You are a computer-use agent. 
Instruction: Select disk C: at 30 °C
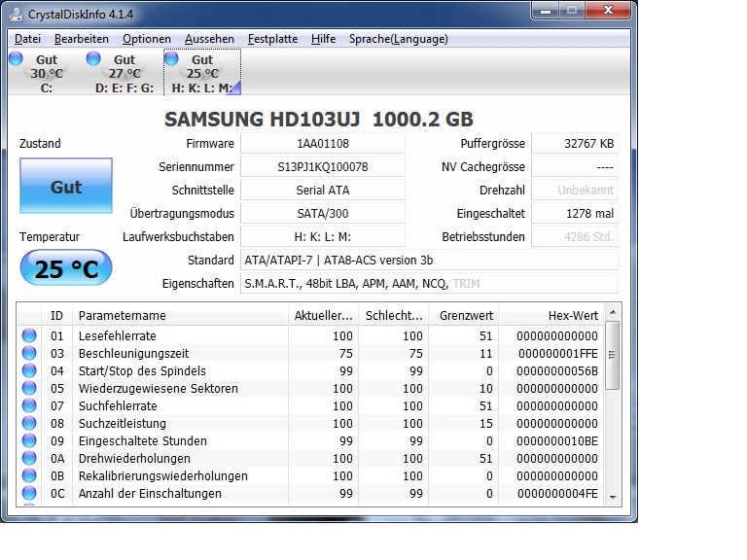click(47, 72)
